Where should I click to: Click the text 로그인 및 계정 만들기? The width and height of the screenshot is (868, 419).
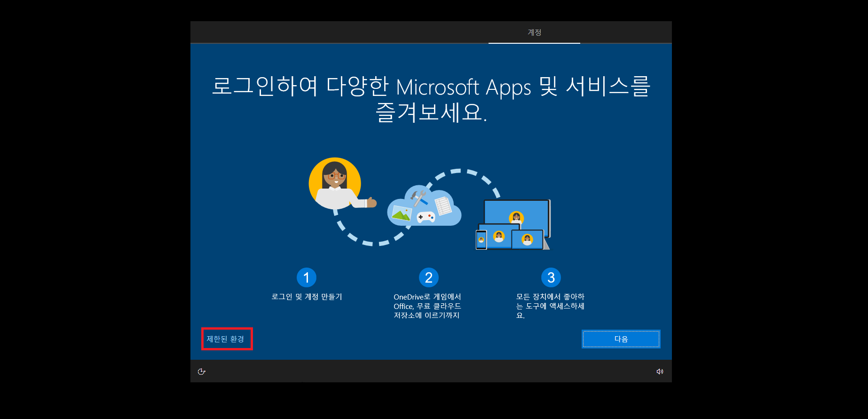307,297
